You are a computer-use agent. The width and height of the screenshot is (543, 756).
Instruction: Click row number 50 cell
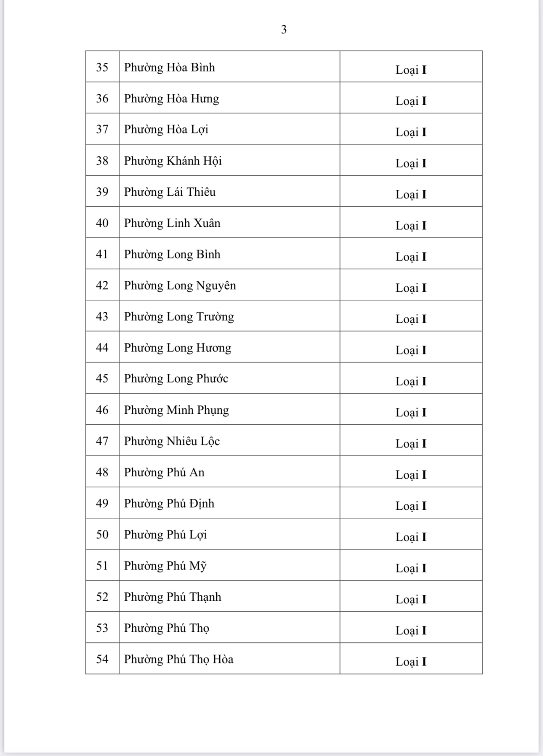[x=102, y=534]
